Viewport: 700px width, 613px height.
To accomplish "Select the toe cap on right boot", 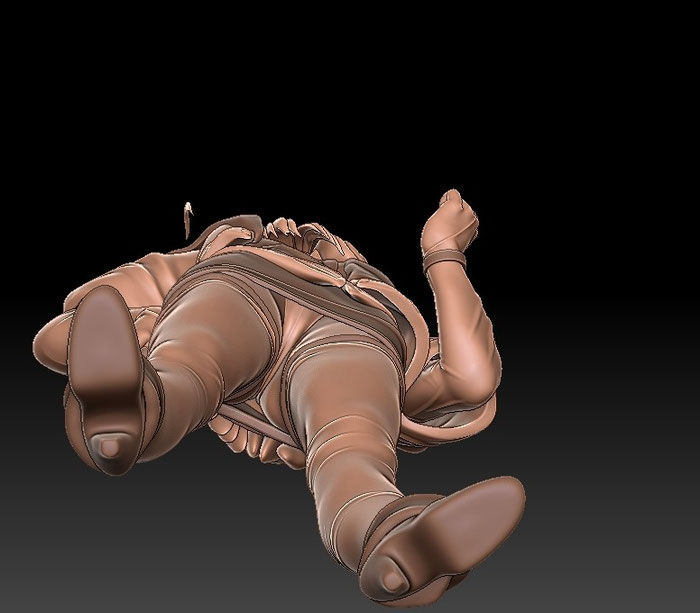I will (x=393, y=581).
